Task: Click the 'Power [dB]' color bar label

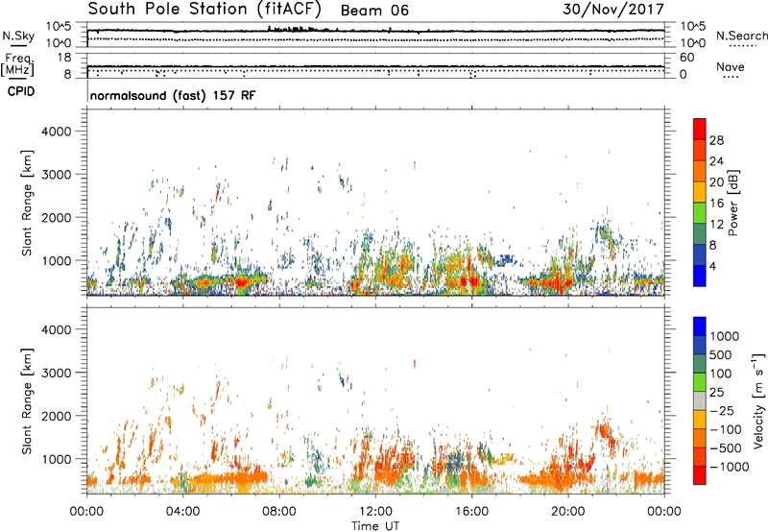Action: 733,203
